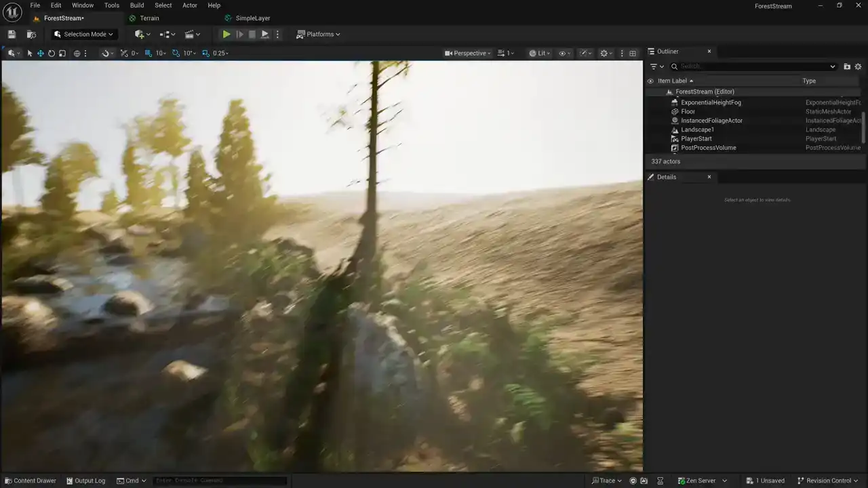The width and height of the screenshot is (868, 488).
Task: Click the 1 Unsaved button
Action: [x=765, y=481]
